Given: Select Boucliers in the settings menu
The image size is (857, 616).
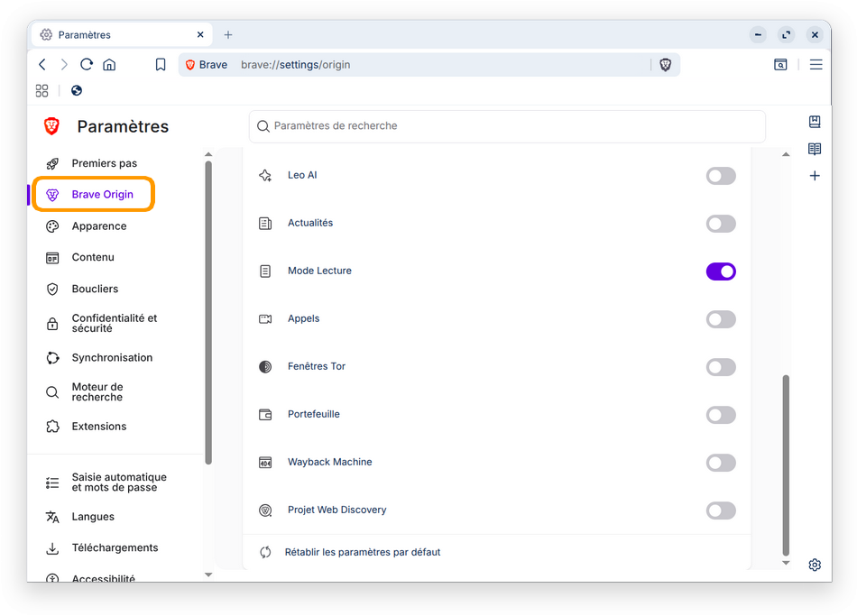Looking at the screenshot, I should 95,290.
